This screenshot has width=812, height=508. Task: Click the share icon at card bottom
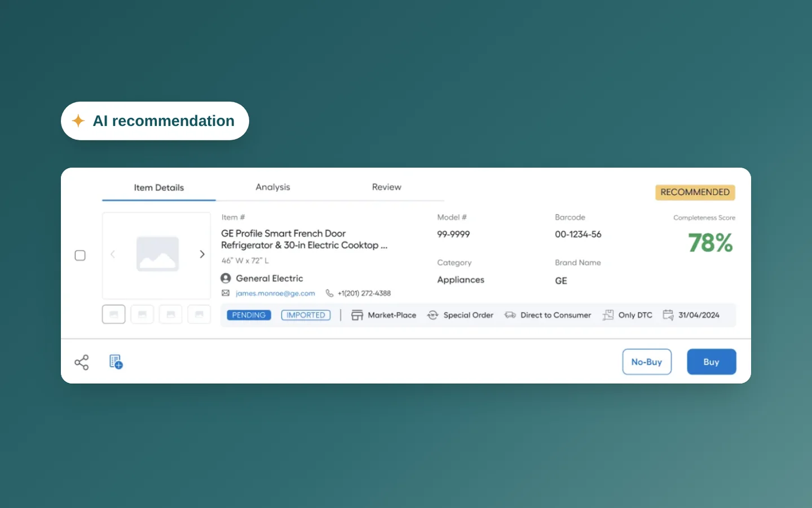point(82,362)
